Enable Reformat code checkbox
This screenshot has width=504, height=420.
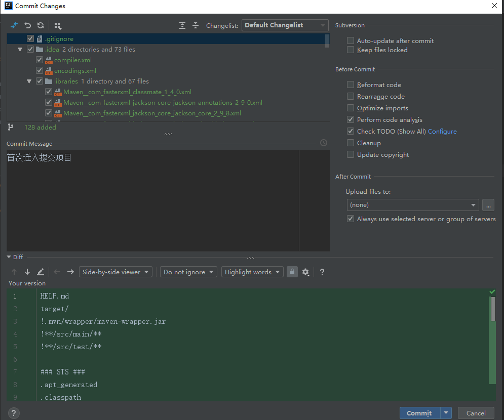tap(351, 85)
